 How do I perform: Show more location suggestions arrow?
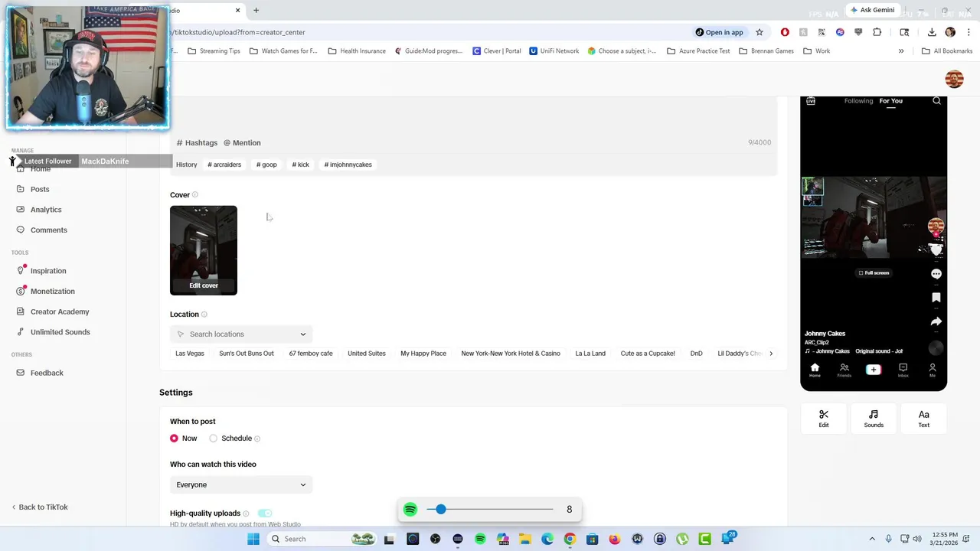click(771, 354)
